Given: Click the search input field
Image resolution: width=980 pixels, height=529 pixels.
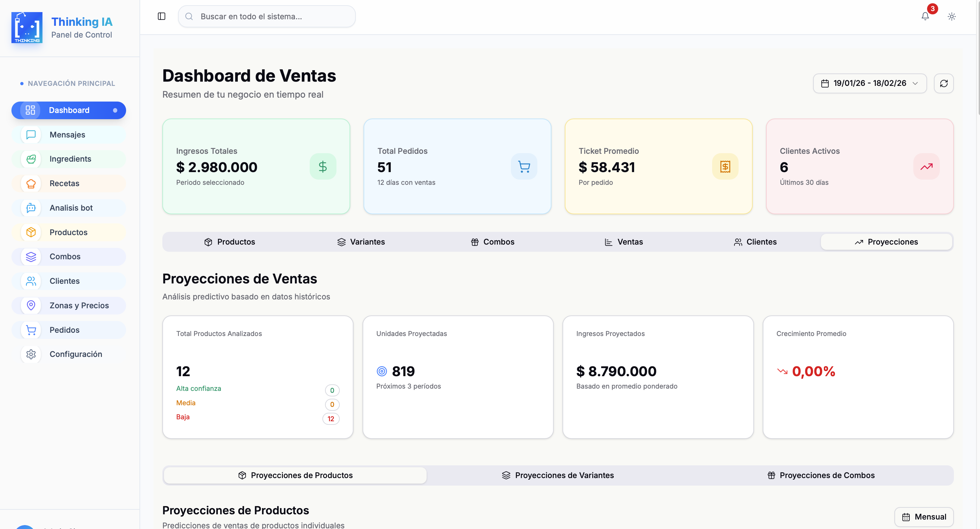Looking at the screenshot, I should coord(266,16).
